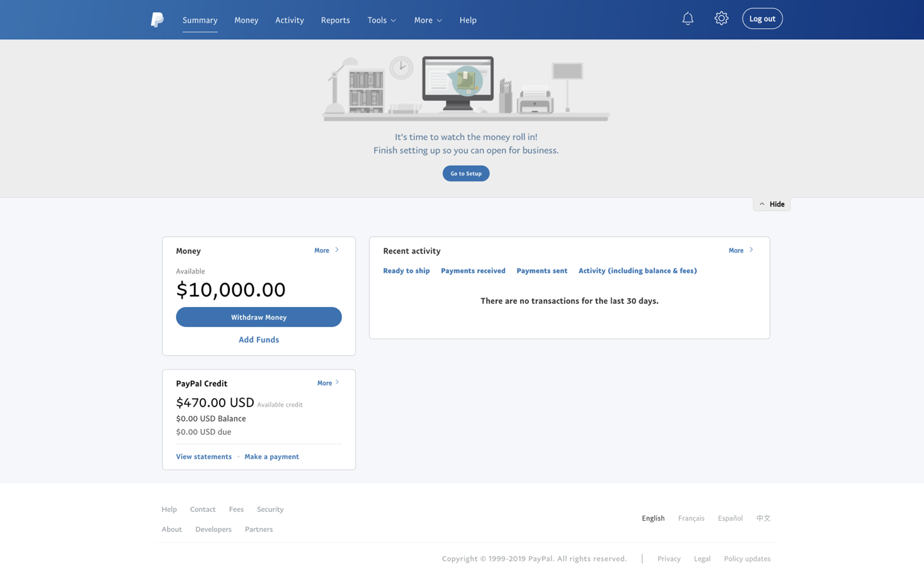Click the $10,000.00 available balance
The width and height of the screenshot is (924, 578).
(231, 290)
